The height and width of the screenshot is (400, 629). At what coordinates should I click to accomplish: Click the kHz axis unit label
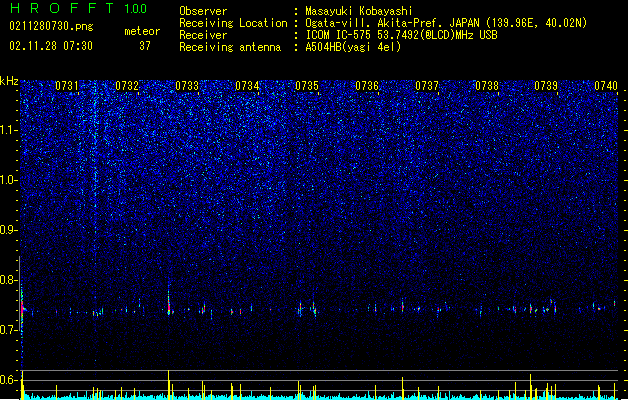tap(9, 81)
